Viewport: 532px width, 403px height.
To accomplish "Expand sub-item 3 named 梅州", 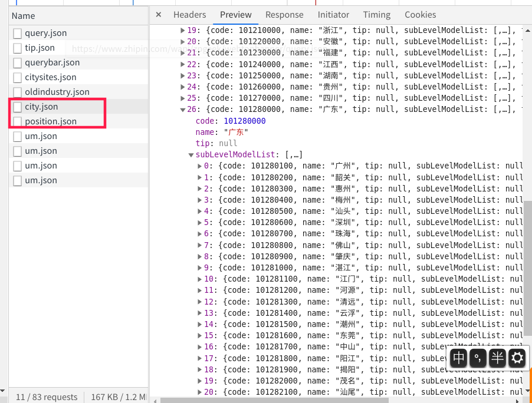I will tap(199, 200).
